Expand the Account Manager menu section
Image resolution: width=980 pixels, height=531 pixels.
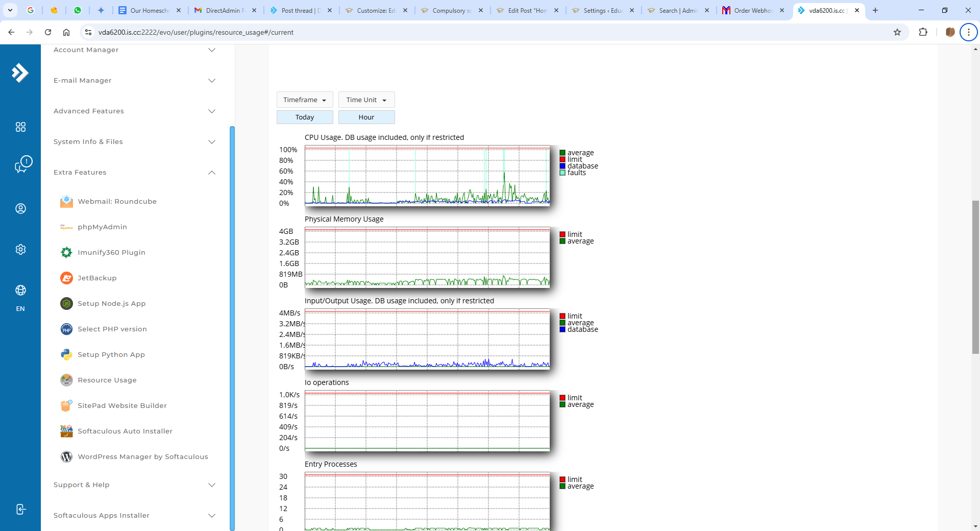(x=135, y=50)
